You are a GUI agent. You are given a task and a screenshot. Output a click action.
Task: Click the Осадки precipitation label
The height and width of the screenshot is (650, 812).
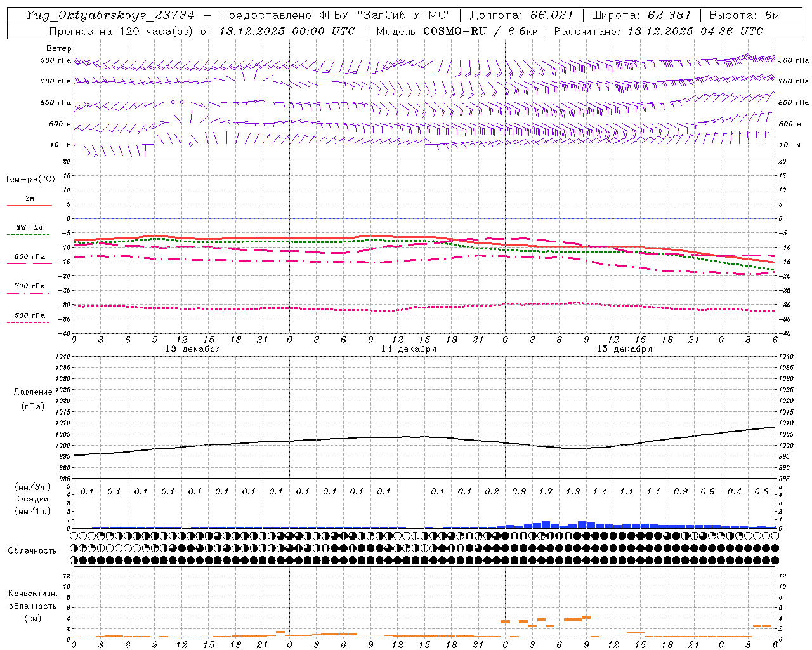pyautogui.click(x=33, y=499)
